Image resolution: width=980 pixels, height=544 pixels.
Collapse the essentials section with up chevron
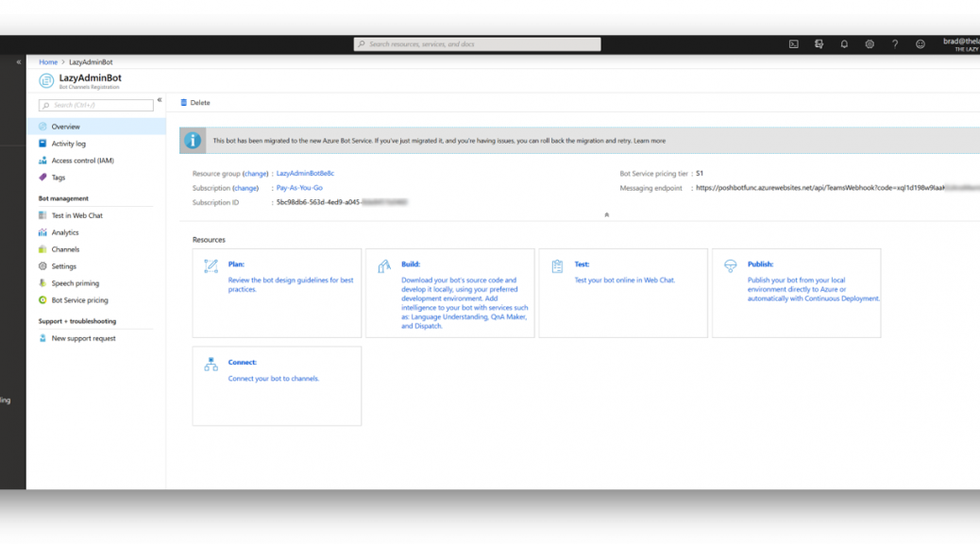coord(606,214)
